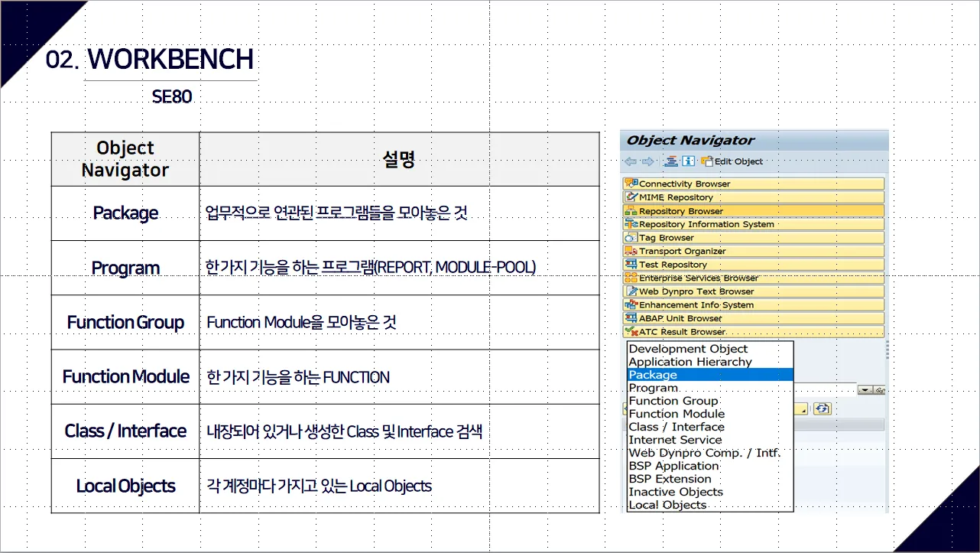Viewport: 980px width, 553px height.
Task: Expand the object name dropdown arrow
Action: click(865, 390)
